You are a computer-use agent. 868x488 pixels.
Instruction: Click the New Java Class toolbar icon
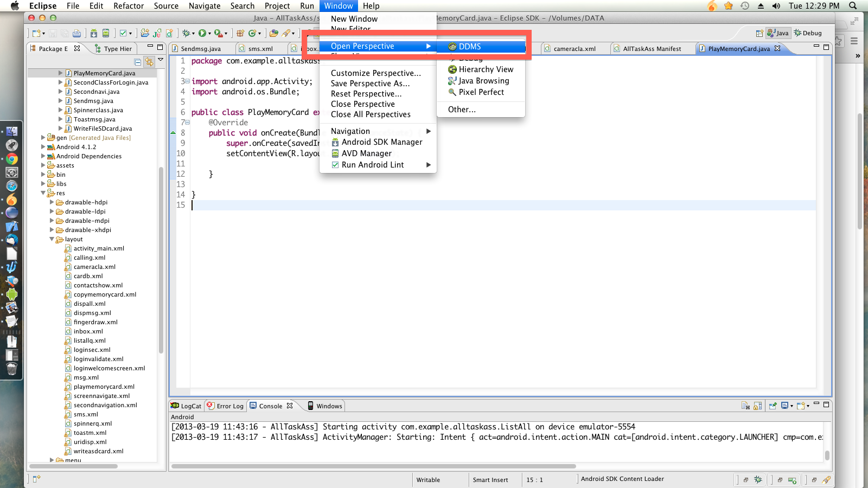coord(252,33)
